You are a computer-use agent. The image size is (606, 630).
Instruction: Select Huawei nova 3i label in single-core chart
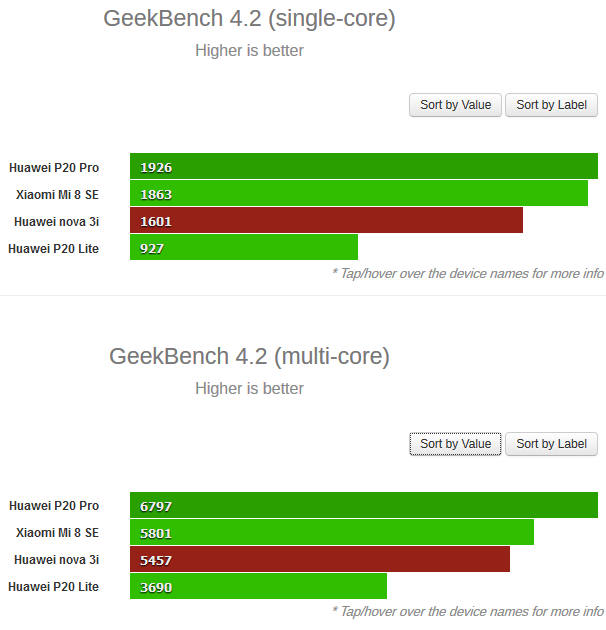(x=56, y=221)
